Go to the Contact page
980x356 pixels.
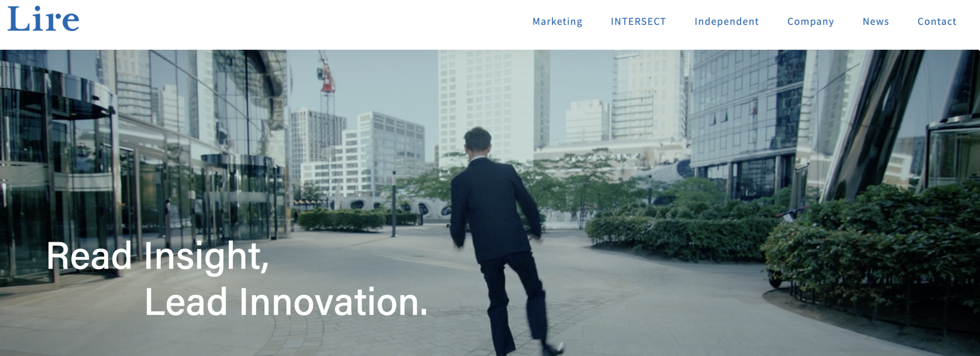coord(937,21)
